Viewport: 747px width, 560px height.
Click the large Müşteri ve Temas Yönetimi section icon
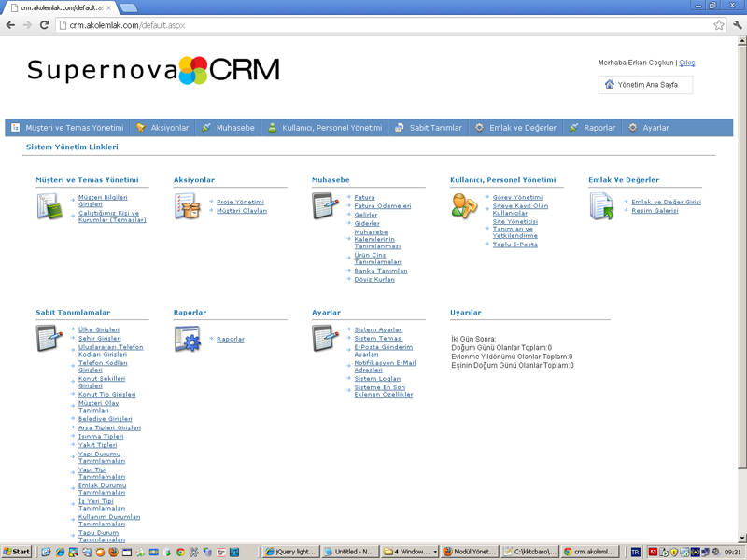49,206
